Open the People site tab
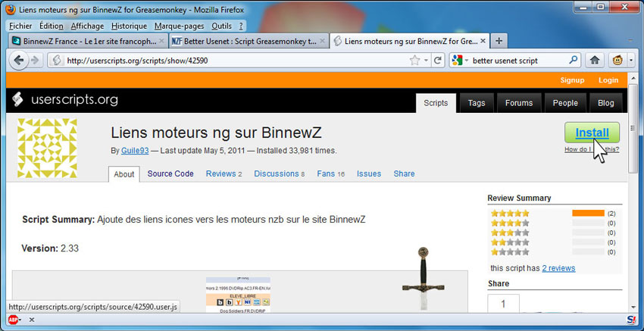The width and height of the screenshot is (644, 331). [565, 103]
